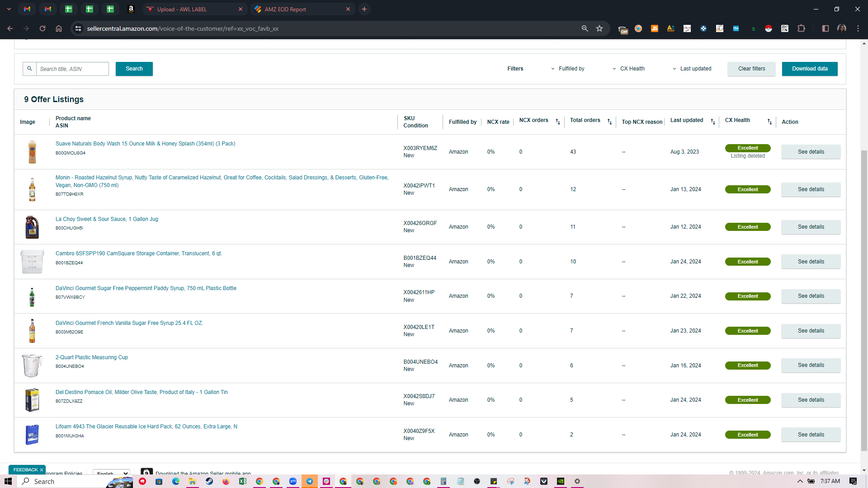The image size is (868, 488).
Task: Bookmark this page with the star icon
Action: pyautogui.click(x=599, y=28)
